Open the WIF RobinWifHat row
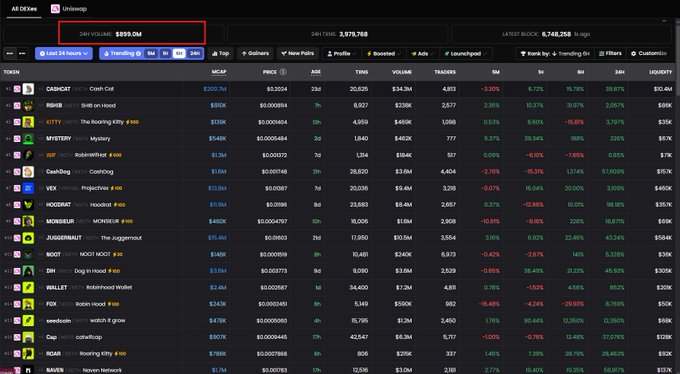The height and width of the screenshot is (374, 680). point(337,155)
